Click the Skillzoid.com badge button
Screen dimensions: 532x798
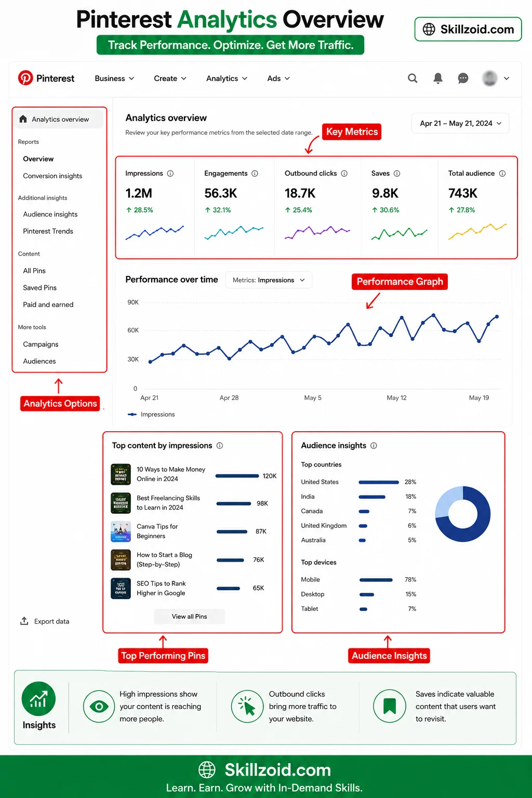pyautogui.click(x=468, y=29)
